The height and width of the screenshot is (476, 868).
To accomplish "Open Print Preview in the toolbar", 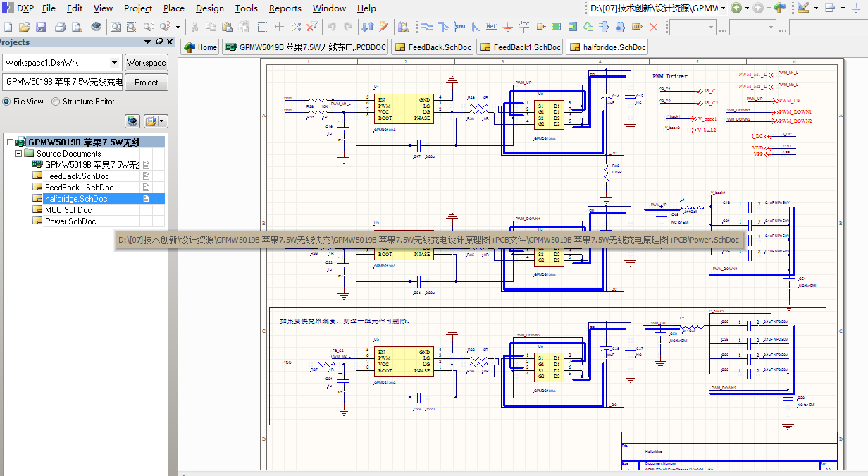I will (76, 27).
